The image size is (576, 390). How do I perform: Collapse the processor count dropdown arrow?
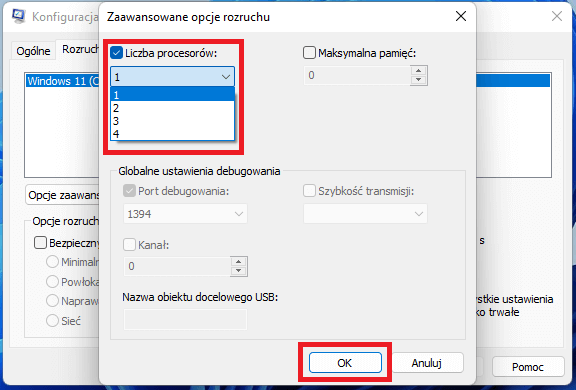[226, 77]
